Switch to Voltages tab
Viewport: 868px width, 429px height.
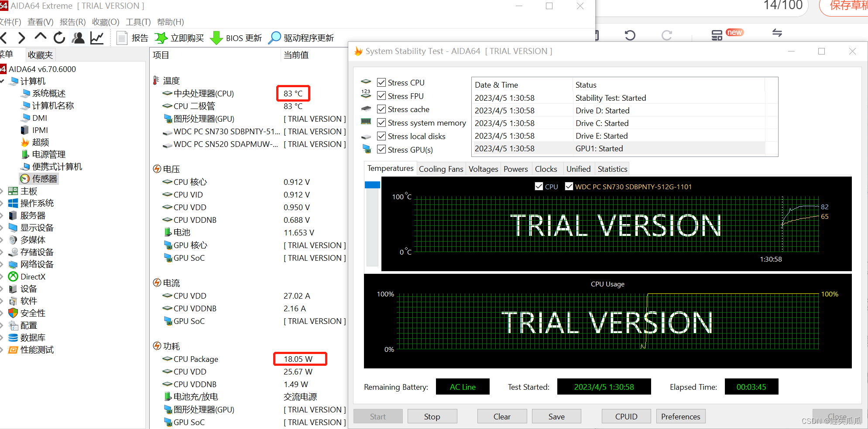pyautogui.click(x=483, y=169)
